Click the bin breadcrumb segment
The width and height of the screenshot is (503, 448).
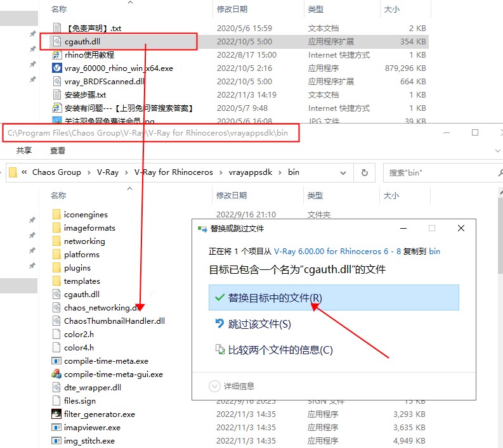click(294, 172)
